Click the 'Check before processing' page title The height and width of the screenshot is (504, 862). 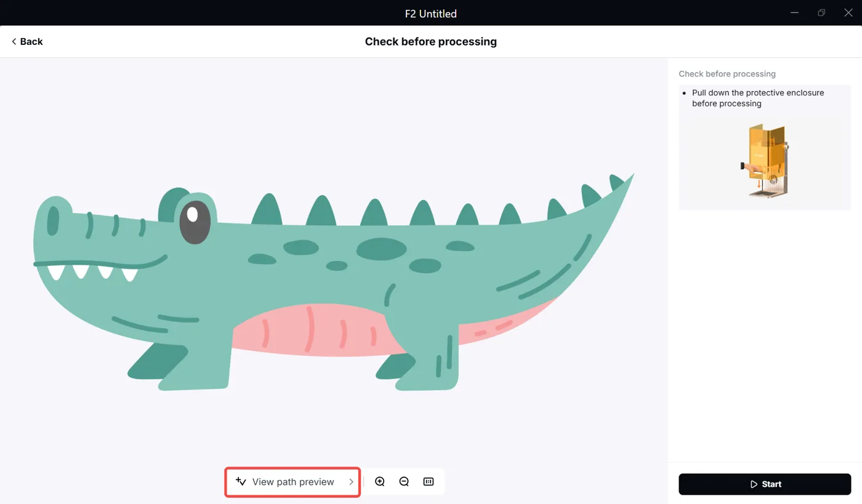[431, 42]
